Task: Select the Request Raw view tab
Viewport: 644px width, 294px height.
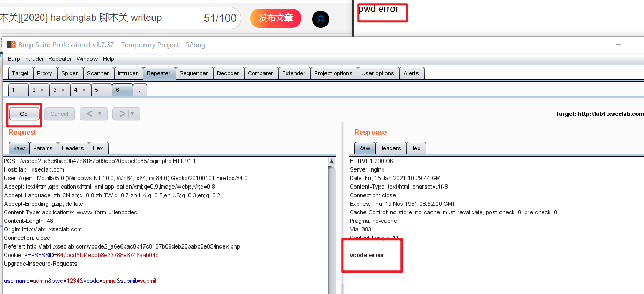Action: 19,148
